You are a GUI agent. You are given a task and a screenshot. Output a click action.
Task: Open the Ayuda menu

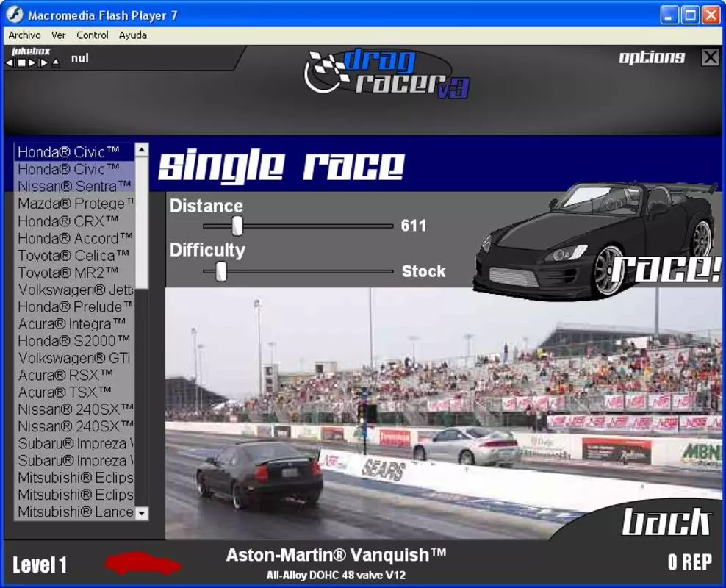coord(133,35)
